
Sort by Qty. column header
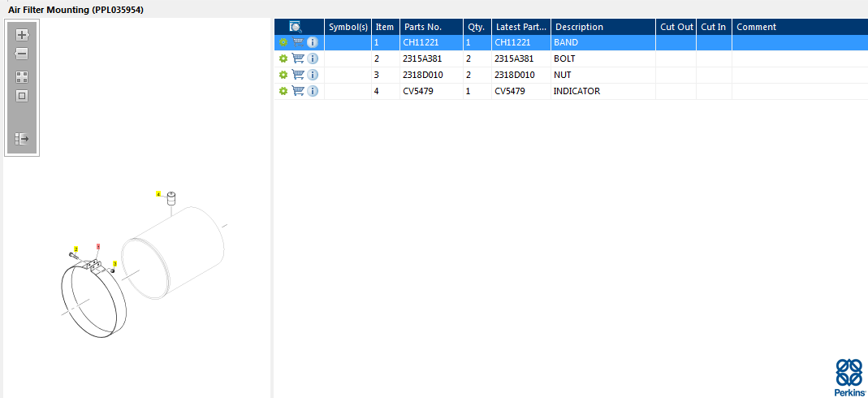click(477, 27)
